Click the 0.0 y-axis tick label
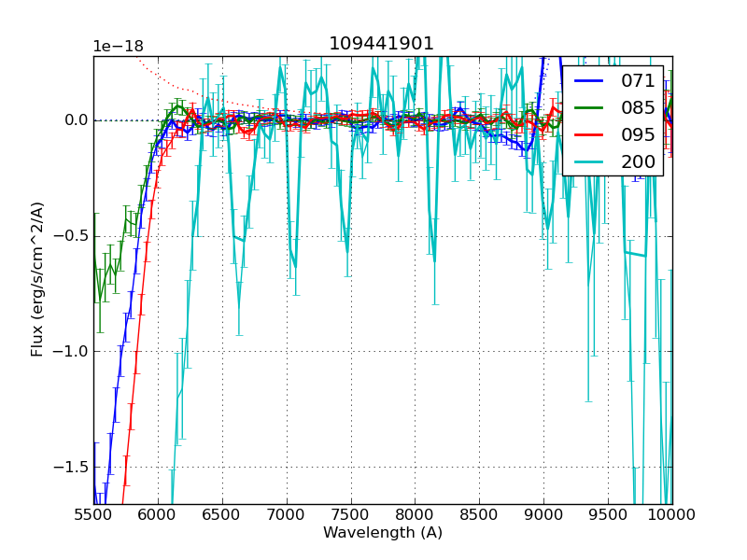 76,120
